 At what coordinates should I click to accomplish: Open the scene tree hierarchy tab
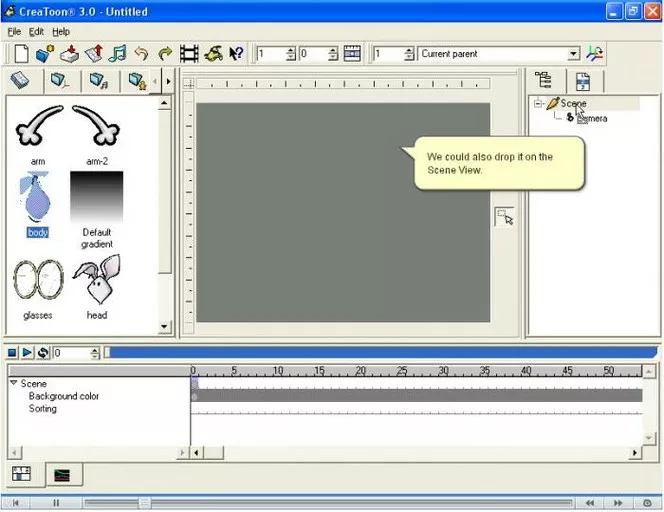(544, 81)
